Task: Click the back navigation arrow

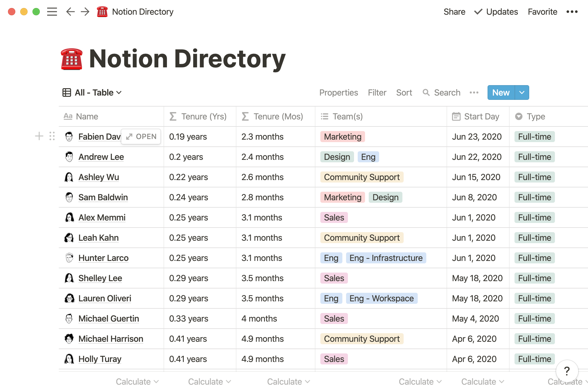Action: (x=70, y=12)
